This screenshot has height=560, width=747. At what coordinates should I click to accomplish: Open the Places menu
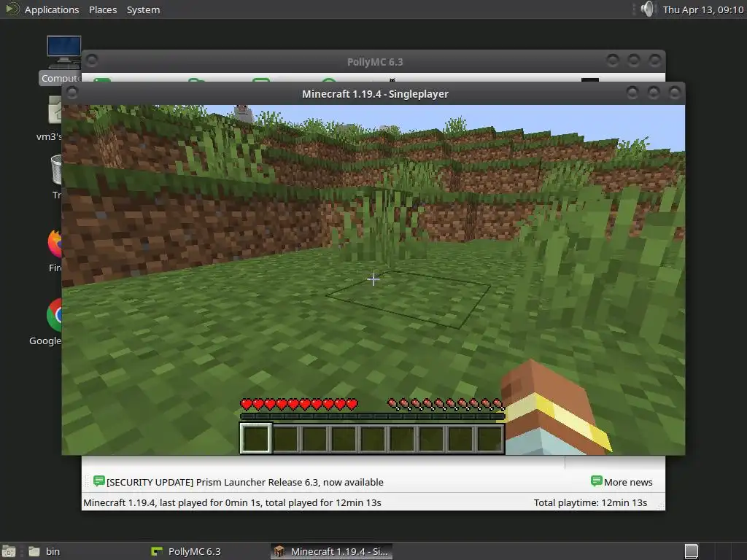pyautogui.click(x=103, y=9)
